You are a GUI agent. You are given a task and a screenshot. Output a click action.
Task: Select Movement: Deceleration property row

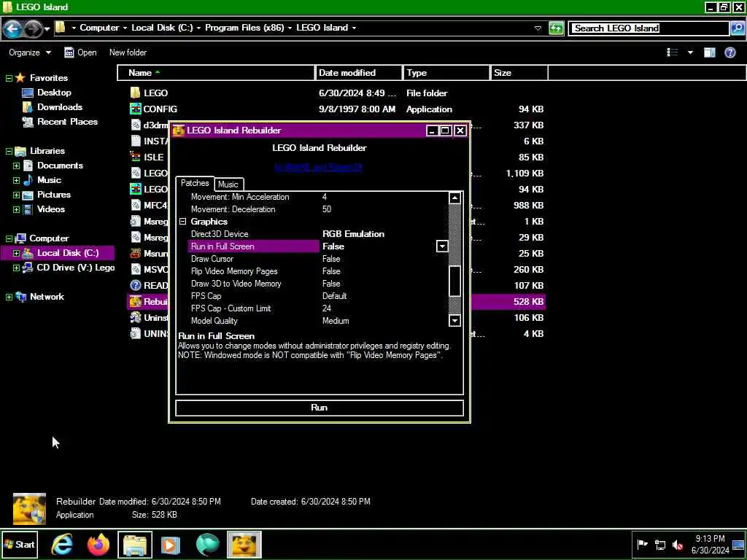[311, 209]
